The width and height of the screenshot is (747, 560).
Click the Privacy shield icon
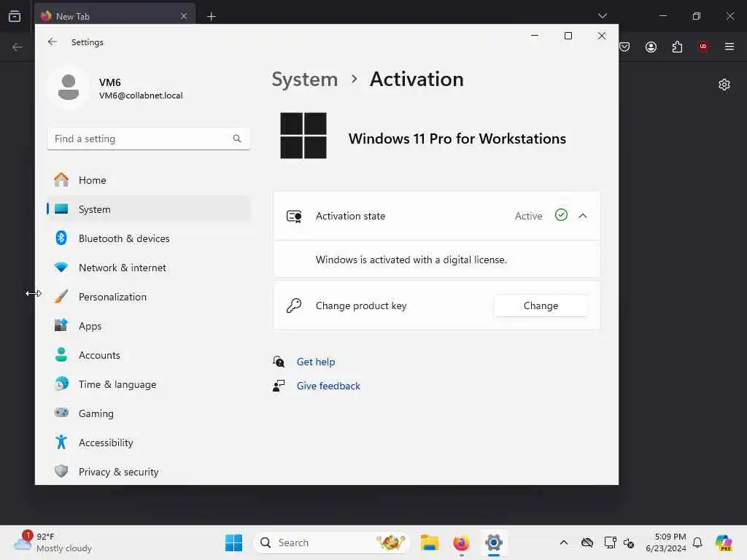61,471
